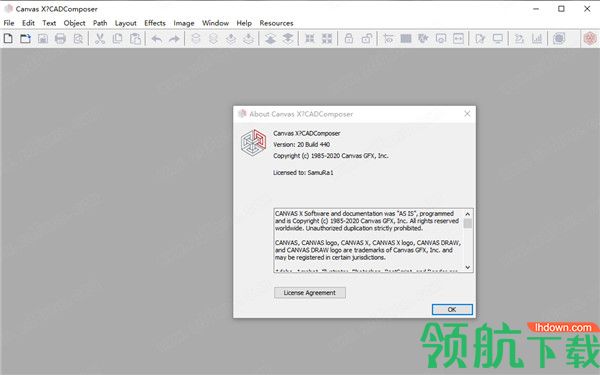Open the Text menu

(49, 23)
